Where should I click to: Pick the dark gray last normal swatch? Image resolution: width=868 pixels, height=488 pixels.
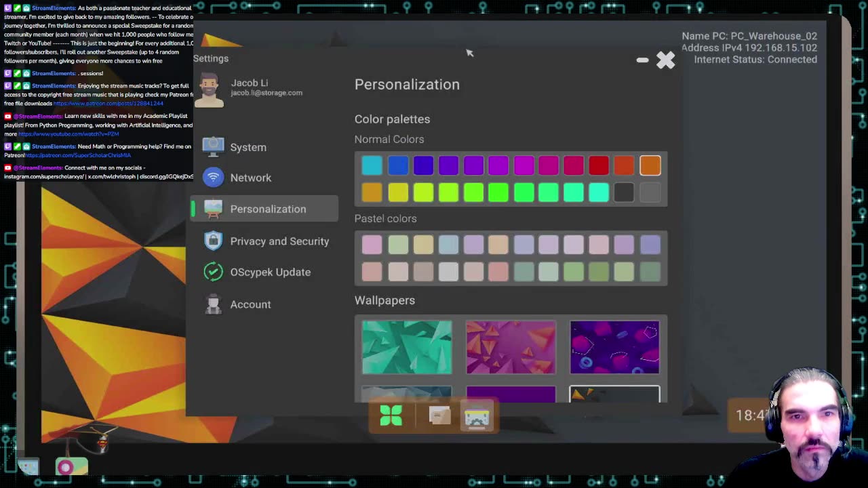click(650, 192)
